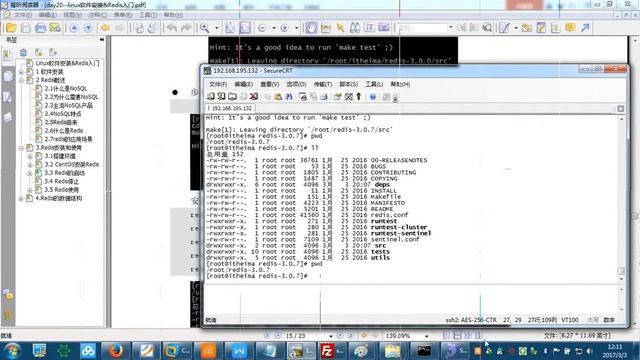
Task: Undo with the PDF reader's undo arrow
Action: tap(172, 28)
